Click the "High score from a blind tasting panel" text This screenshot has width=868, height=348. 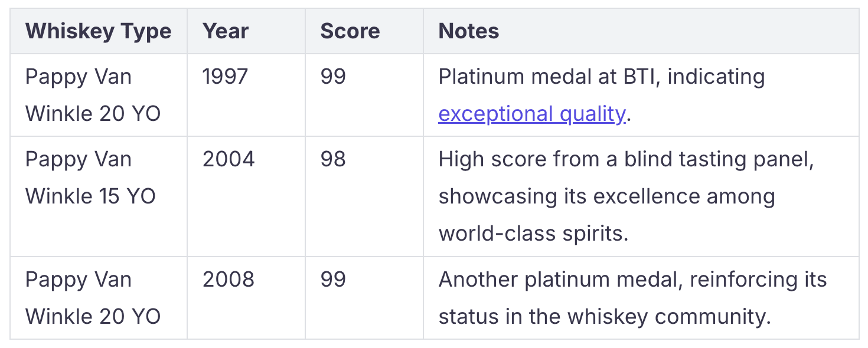point(626,160)
